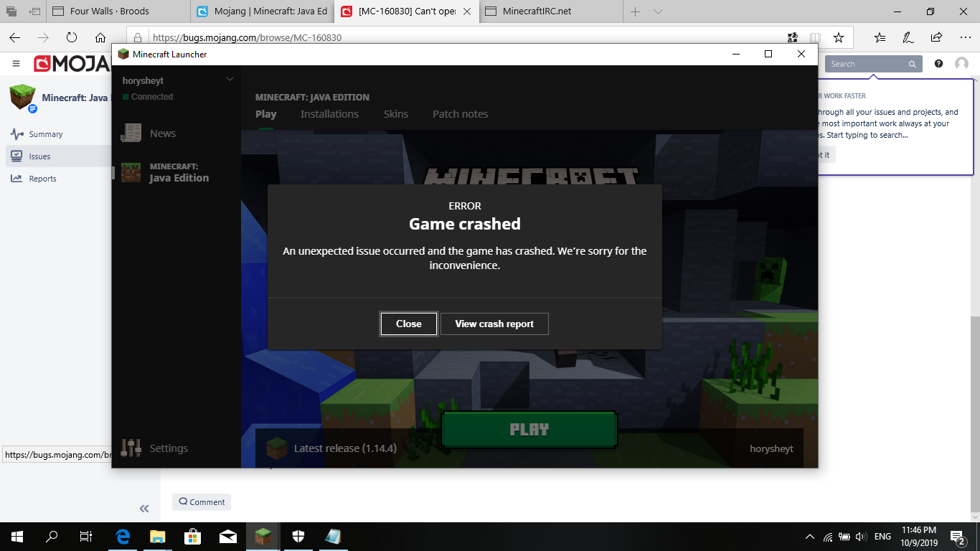The height and width of the screenshot is (551, 980).
Task: Open Microsoft Store from the taskbar
Action: pos(193,537)
